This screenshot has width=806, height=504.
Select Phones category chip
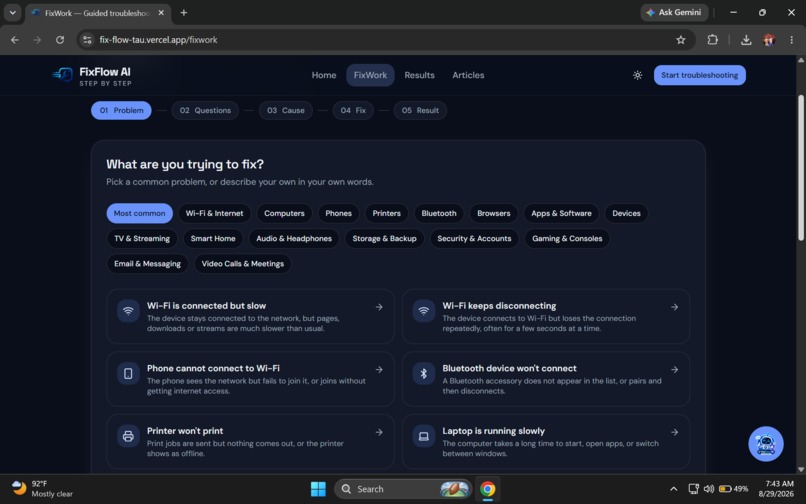pos(338,213)
